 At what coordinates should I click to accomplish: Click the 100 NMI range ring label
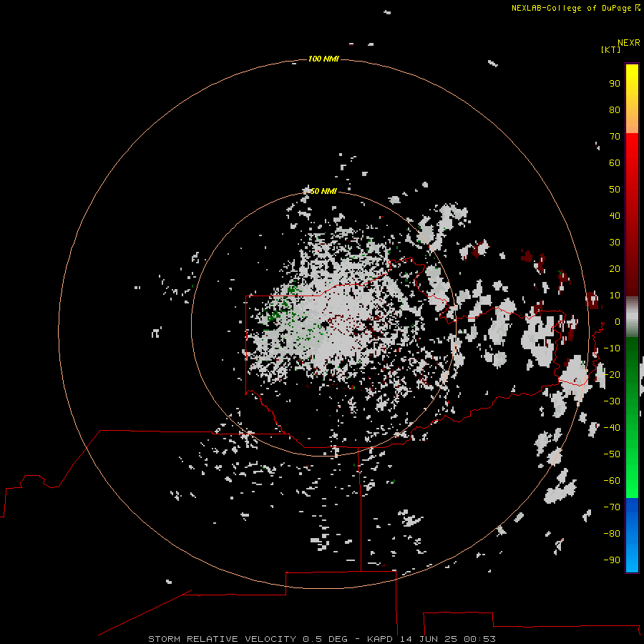pos(323,59)
